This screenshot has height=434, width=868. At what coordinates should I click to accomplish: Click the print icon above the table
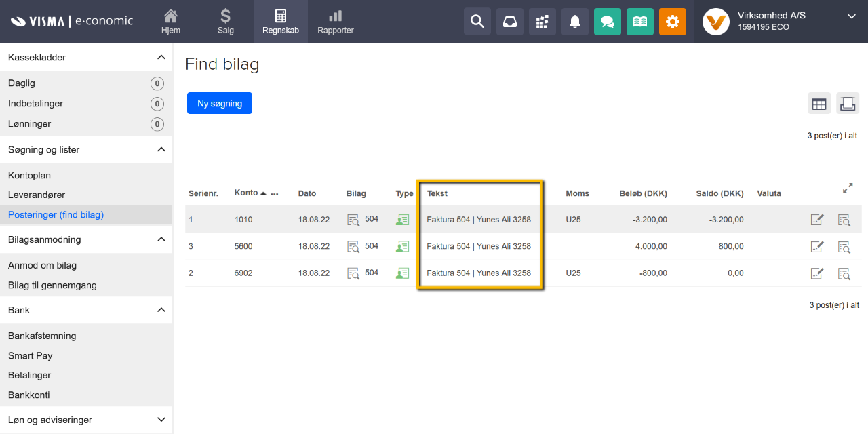point(847,104)
